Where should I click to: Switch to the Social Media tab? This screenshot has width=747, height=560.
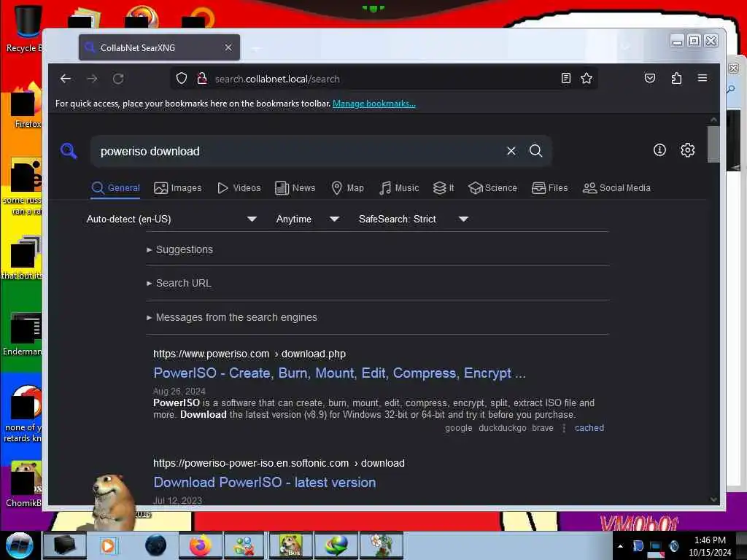click(x=616, y=187)
